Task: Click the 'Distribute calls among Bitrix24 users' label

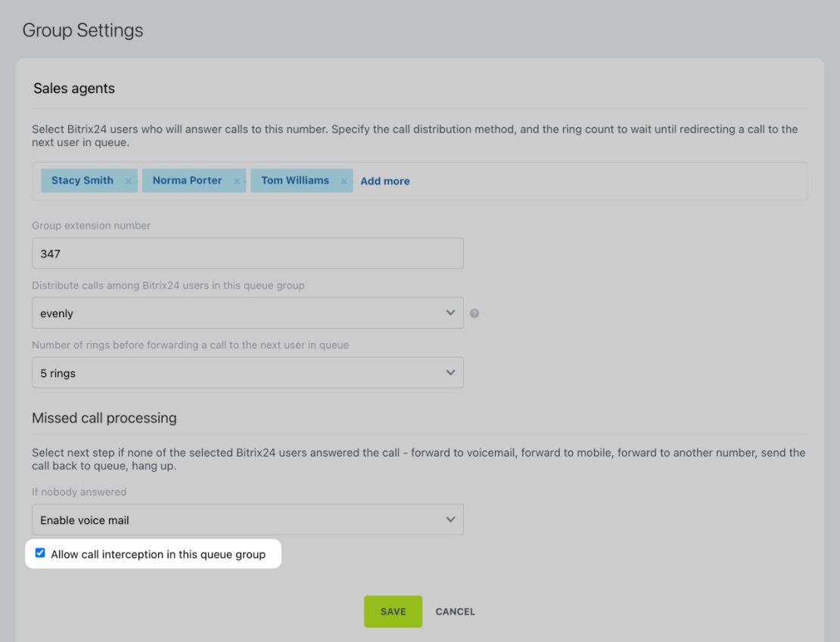Action: [168, 285]
